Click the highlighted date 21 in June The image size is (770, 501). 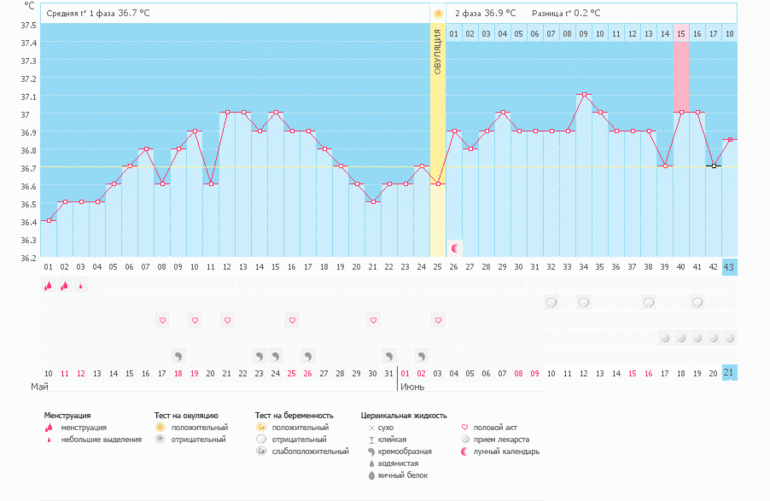pos(729,372)
